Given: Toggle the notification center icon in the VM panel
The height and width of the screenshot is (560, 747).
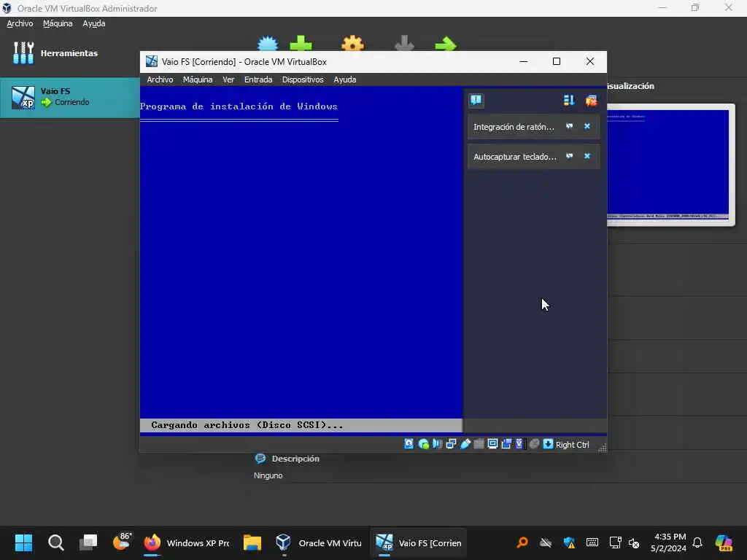Looking at the screenshot, I should (x=476, y=100).
